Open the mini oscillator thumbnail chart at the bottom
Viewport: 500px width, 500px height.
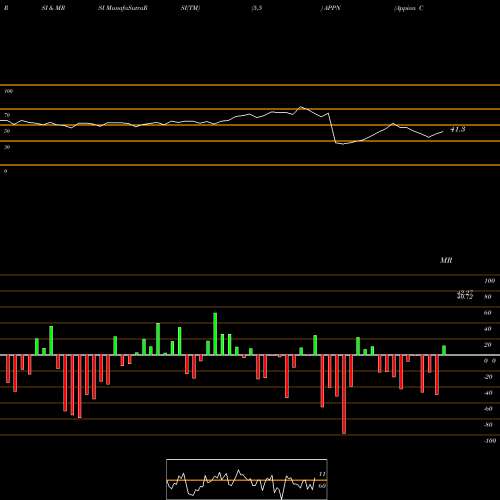point(247,479)
